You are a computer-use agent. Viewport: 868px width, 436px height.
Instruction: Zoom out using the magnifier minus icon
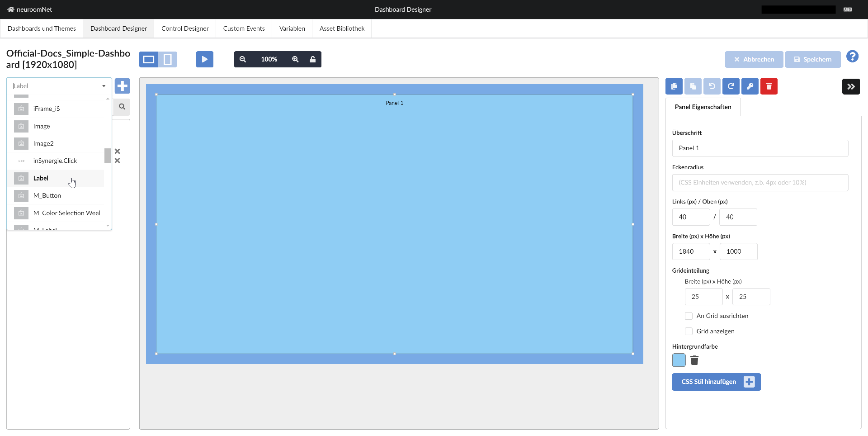pos(243,59)
